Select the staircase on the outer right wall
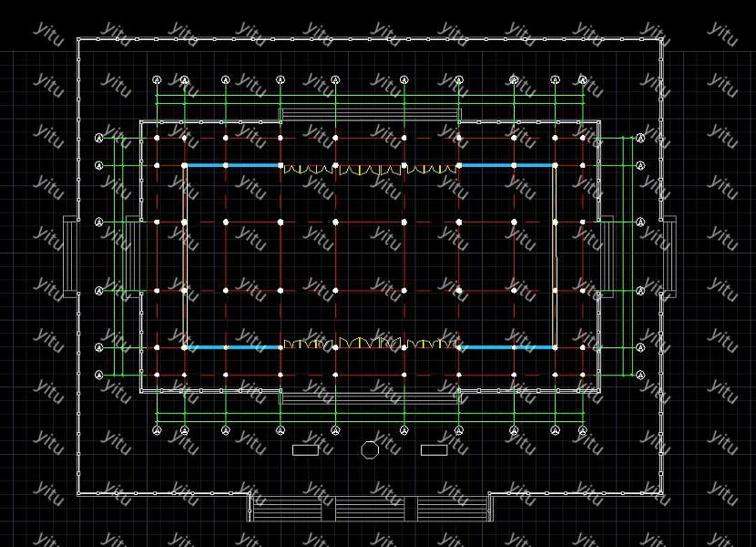The width and height of the screenshot is (756, 547). pos(669,256)
